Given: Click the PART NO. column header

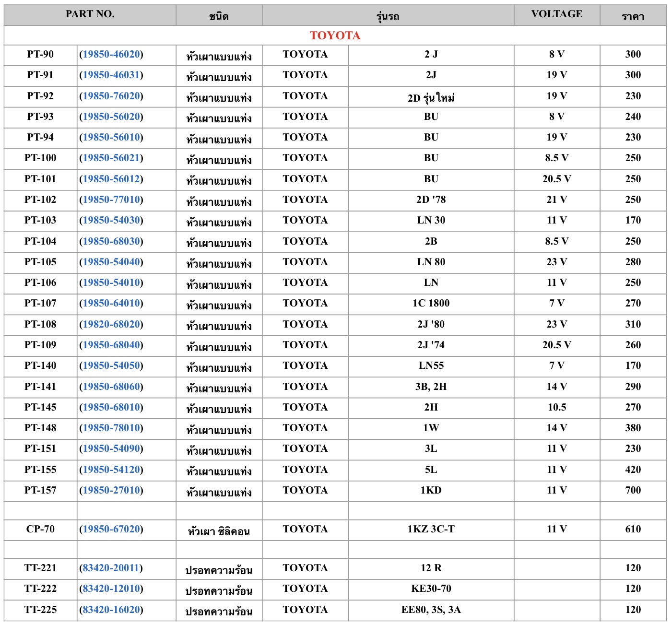Looking at the screenshot, I should coord(90,15).
